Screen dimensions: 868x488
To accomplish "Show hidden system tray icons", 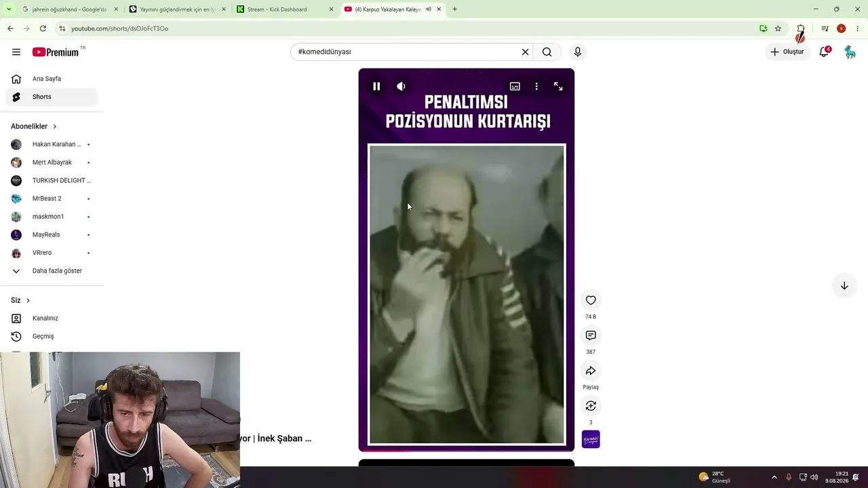I will (x=774, y=477).
